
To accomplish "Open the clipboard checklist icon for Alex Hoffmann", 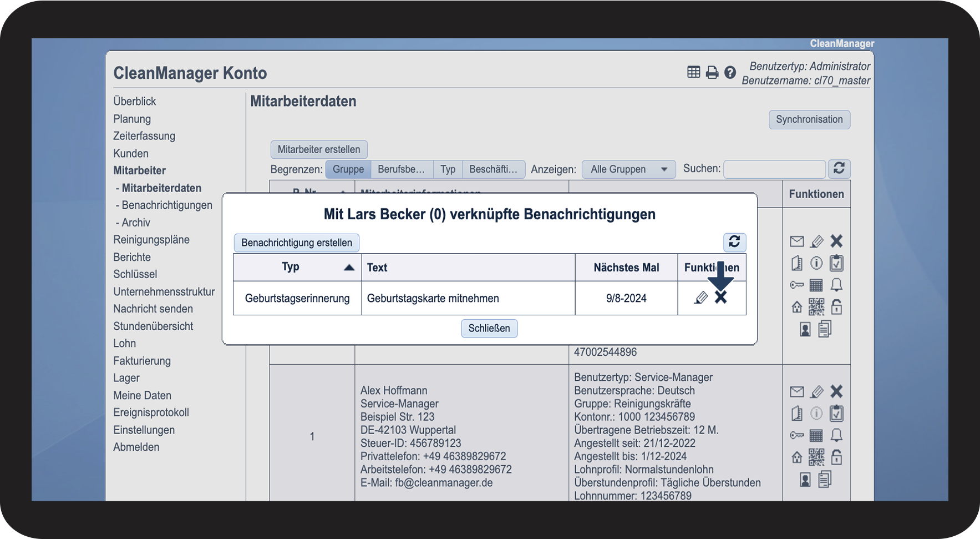I will pyautogui.click(x=836, y=414).
